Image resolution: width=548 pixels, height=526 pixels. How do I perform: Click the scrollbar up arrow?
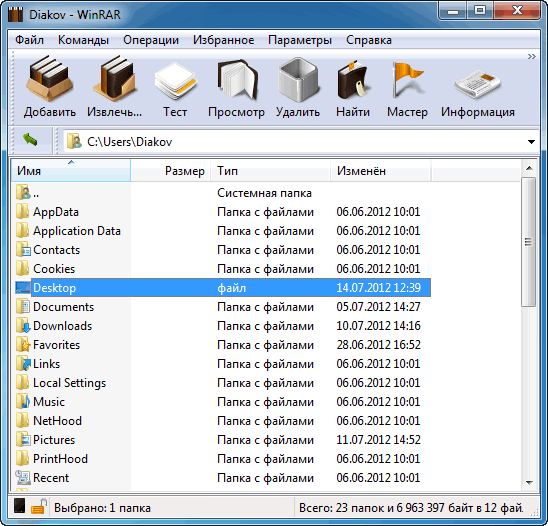point(529,168)
